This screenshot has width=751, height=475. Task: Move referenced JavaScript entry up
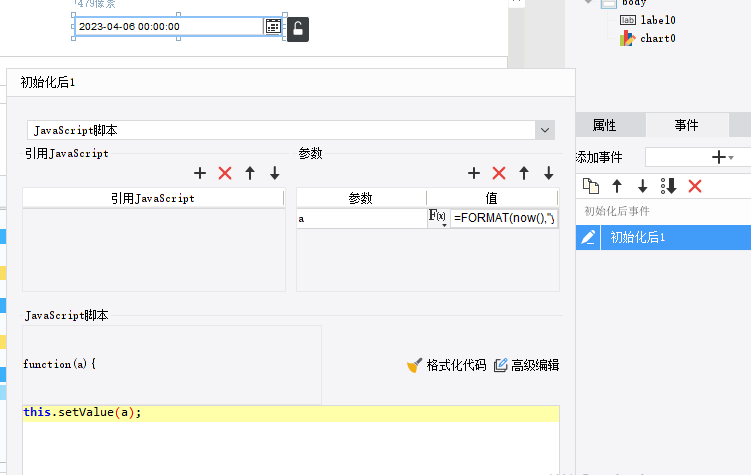[x=250, y=173]
